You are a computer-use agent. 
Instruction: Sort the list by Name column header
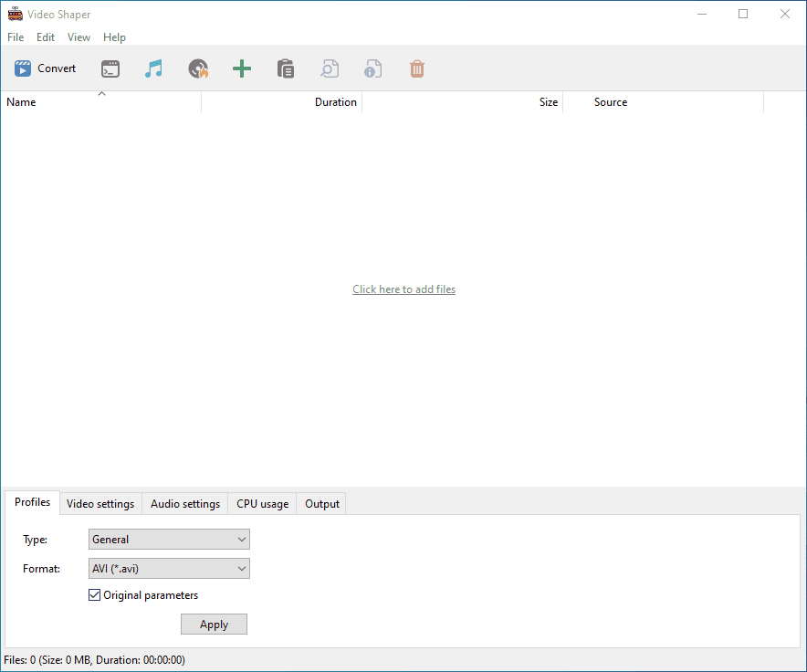[100, 102]
